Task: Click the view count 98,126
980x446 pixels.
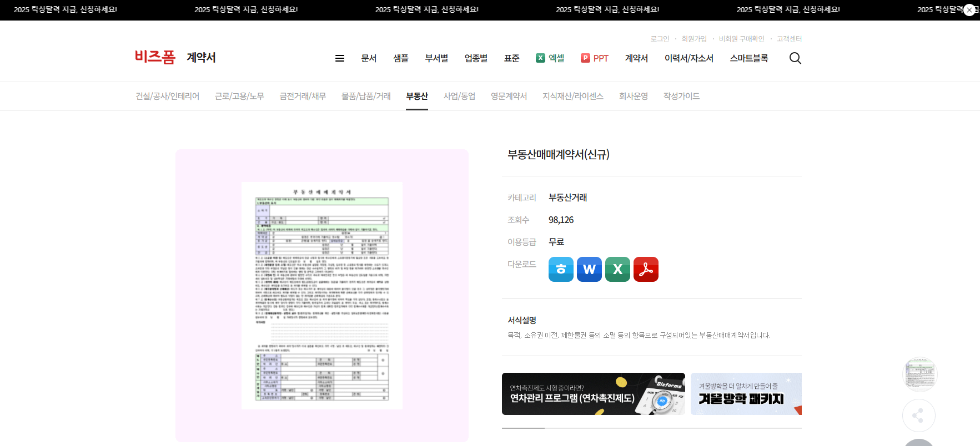Action: [x=561, y=220]
